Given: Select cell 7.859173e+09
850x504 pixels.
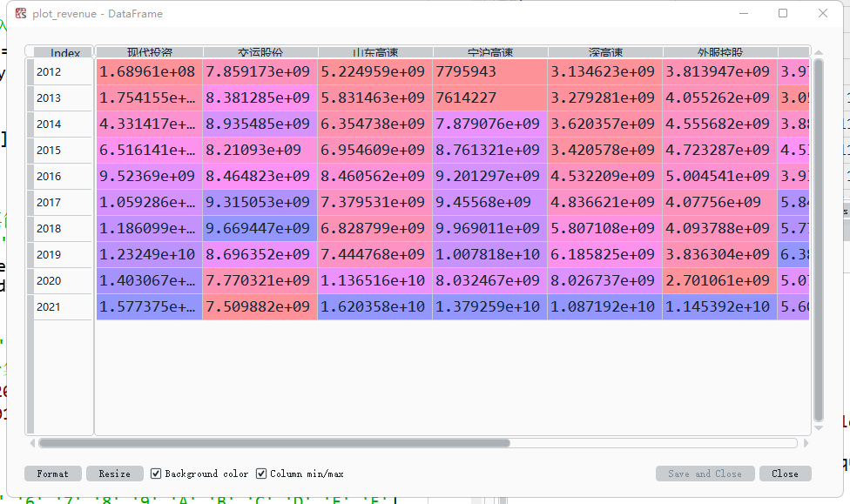Looking at the screenshot, I should 260,72.
